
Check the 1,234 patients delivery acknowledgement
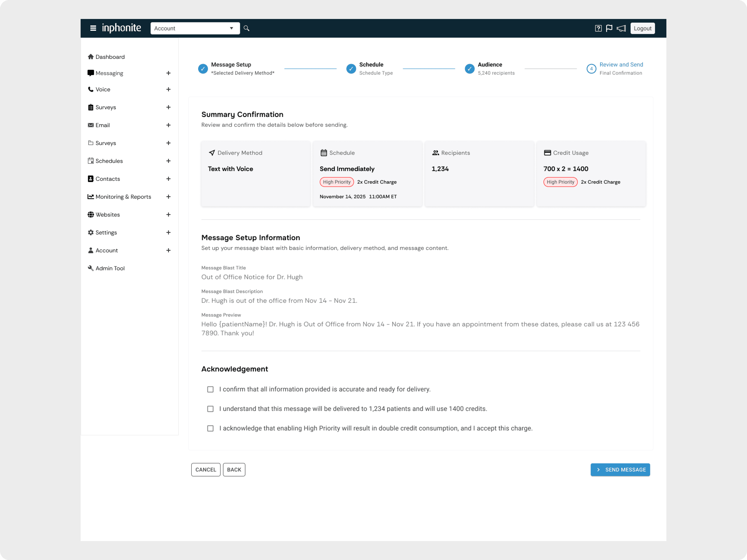(x=210, y=409)
